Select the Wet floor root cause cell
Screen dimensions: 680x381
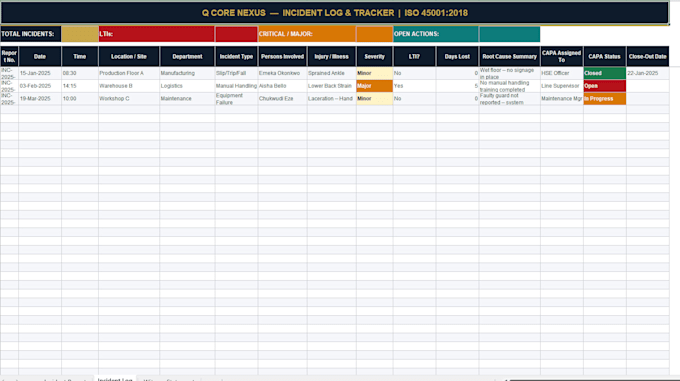point(510,73)
